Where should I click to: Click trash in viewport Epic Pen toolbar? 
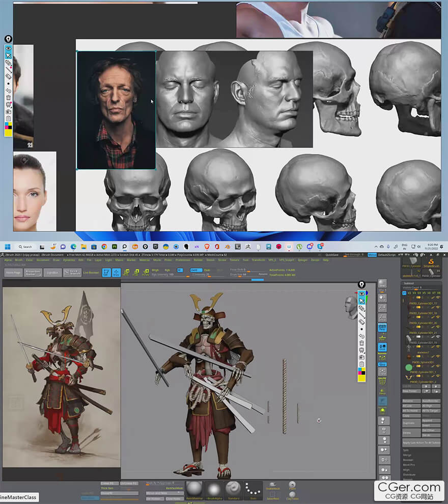point(361,342)
